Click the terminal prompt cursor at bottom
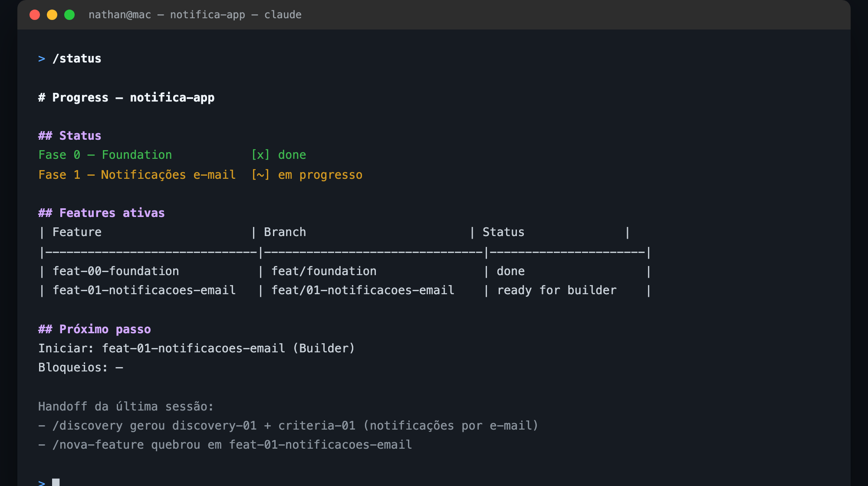 tap(56, 482)
